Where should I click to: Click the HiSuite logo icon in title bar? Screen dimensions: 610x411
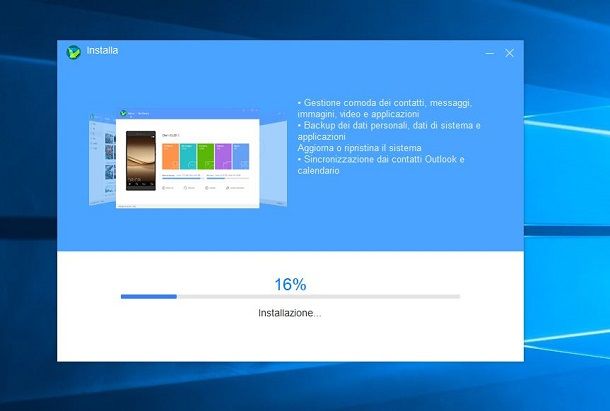point(74,52)
